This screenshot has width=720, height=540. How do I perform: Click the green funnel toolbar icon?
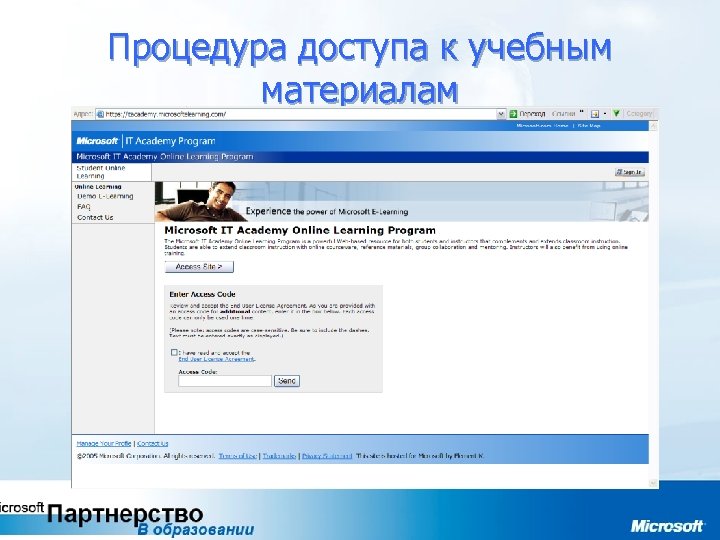(616, 113)
